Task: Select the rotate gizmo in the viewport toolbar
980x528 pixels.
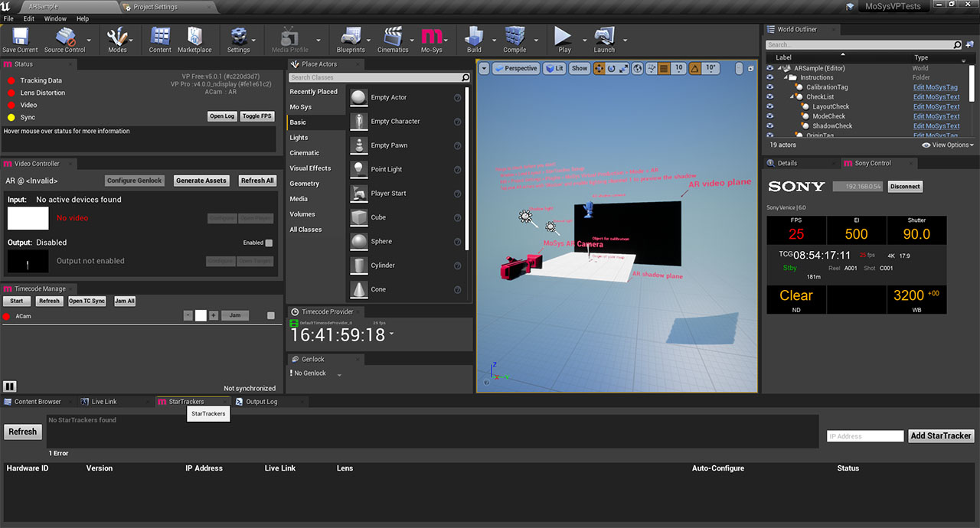Action: point(612,68)
